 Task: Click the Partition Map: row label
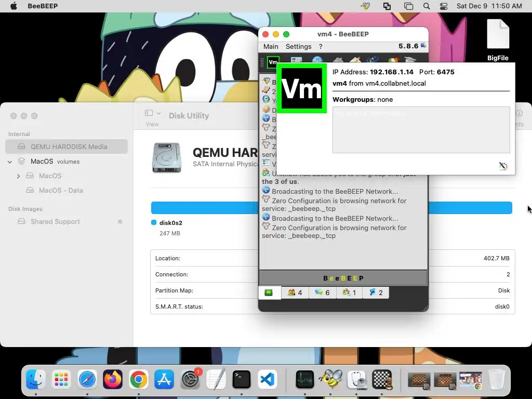pos(174,290)
